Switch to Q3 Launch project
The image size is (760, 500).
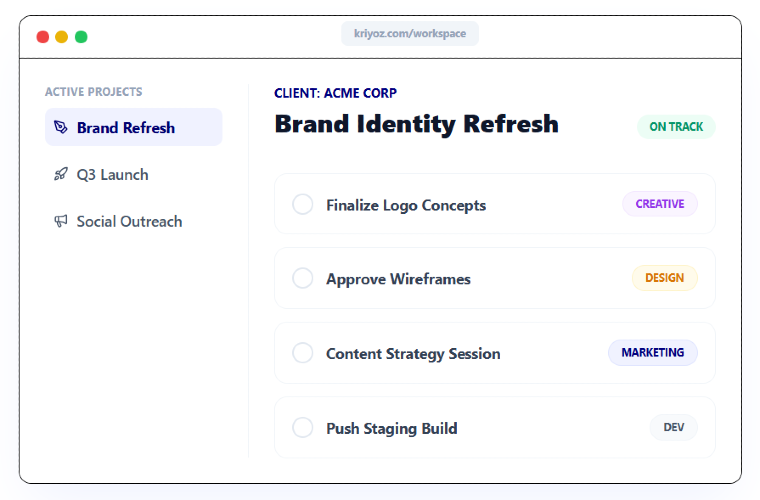tap(112, 174)
